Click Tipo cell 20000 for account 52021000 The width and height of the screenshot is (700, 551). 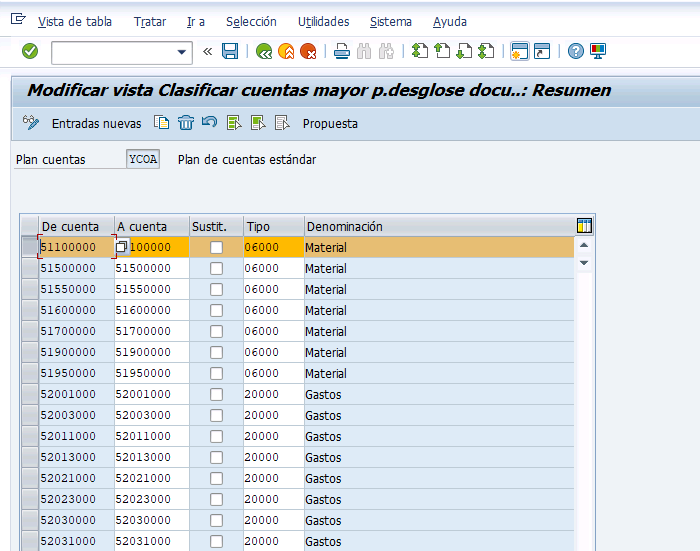274,478
